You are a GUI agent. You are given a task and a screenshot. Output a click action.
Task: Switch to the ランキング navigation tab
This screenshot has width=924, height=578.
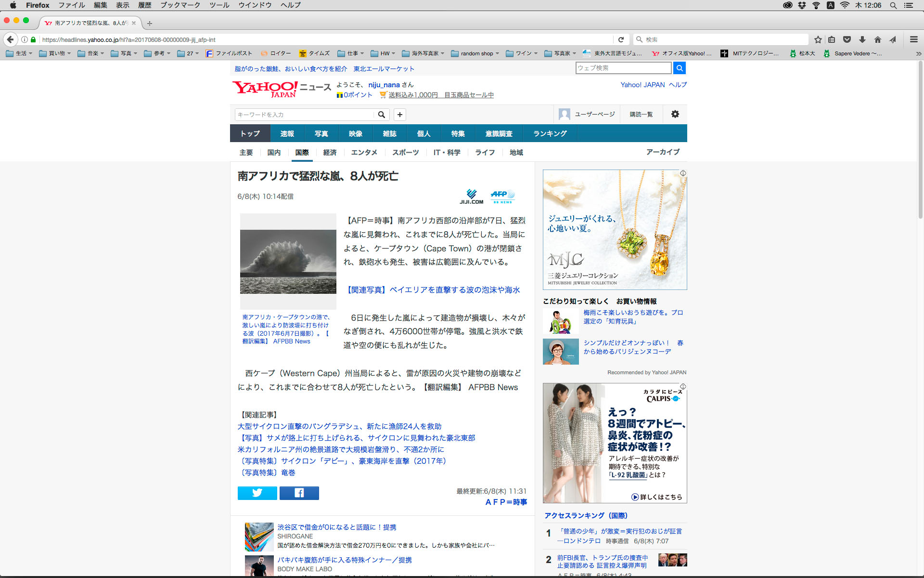550,133
